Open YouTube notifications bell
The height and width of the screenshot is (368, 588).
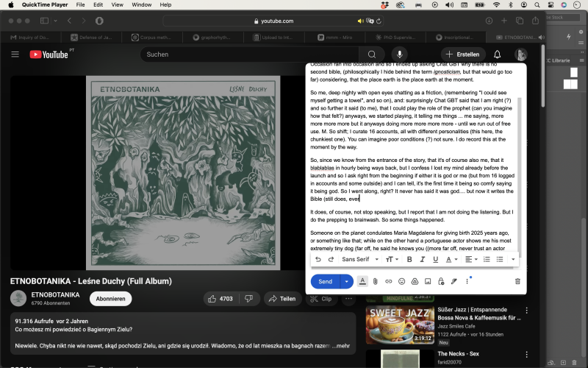(498, 54)
